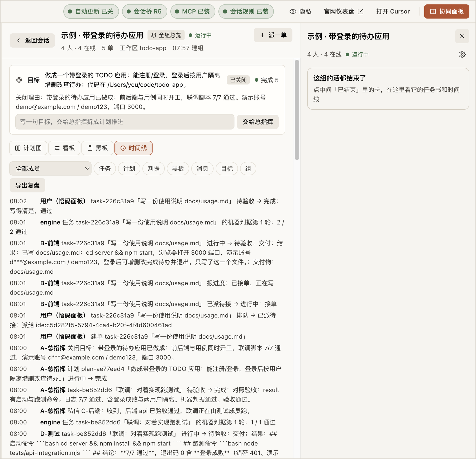This screenshot has width=476, height=459.
Task: Click the 派一单 button
Action: click(x=273, y=35)
